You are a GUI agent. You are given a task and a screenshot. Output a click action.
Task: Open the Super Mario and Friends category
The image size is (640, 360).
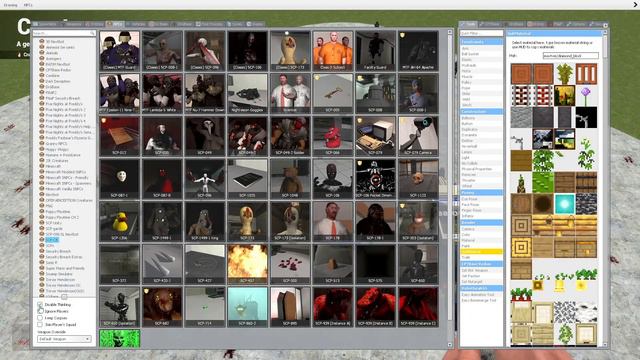(x=65, y=268)
